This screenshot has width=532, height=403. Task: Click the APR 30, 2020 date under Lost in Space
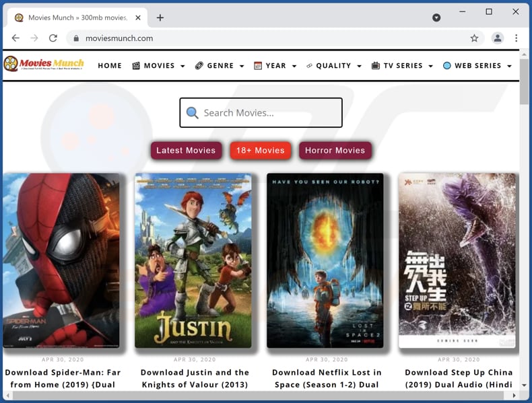327,359
